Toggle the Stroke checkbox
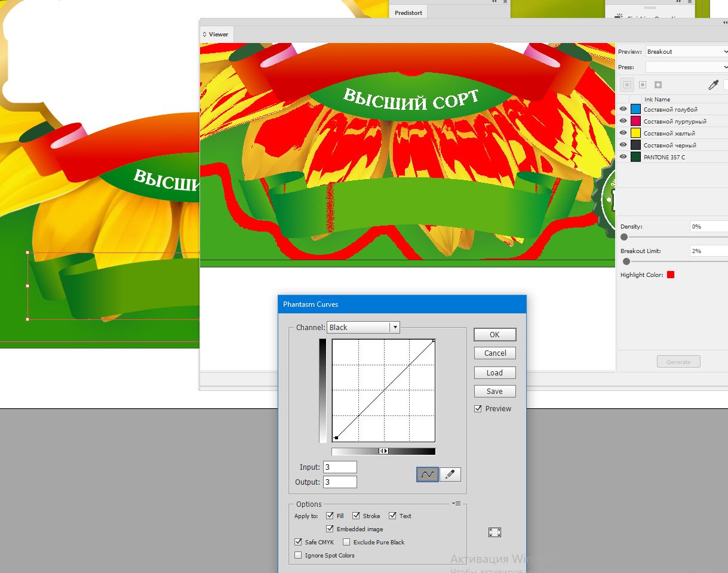The image size is (728, 573). point(356,516)
